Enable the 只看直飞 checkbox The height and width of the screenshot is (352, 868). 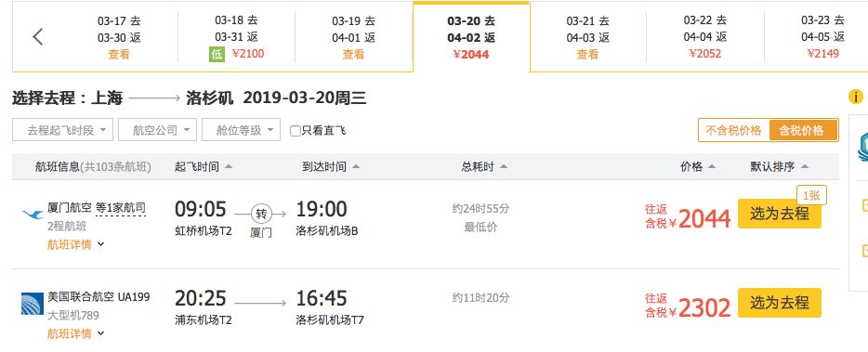[x=296, y=131]
